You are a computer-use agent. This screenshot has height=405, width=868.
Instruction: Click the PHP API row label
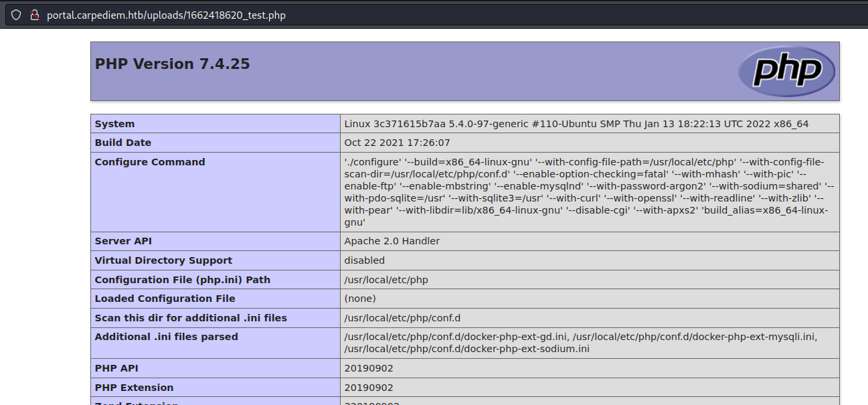tap(116, 368)
